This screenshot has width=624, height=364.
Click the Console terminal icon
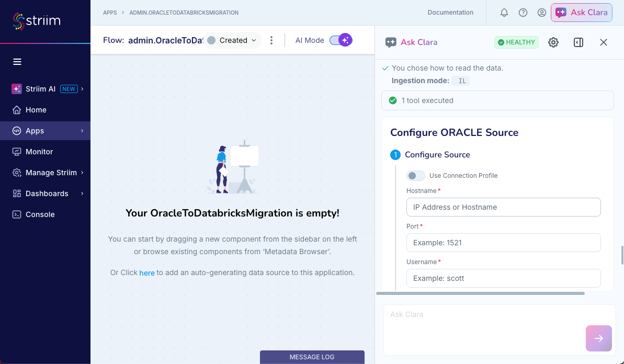click(17, 214)
